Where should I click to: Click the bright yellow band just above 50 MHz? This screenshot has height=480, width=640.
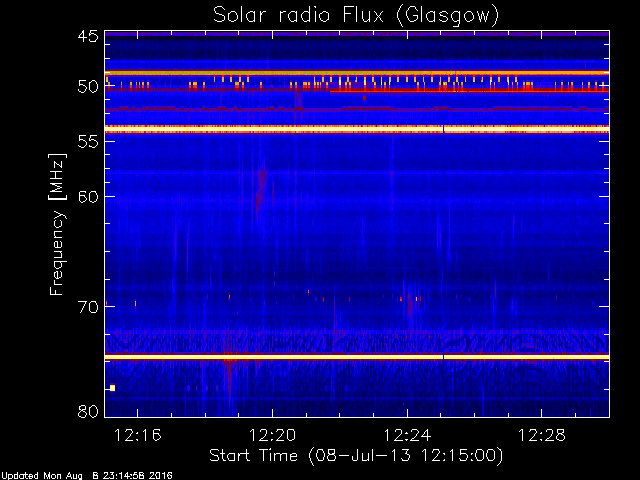(x=356, y=73)
